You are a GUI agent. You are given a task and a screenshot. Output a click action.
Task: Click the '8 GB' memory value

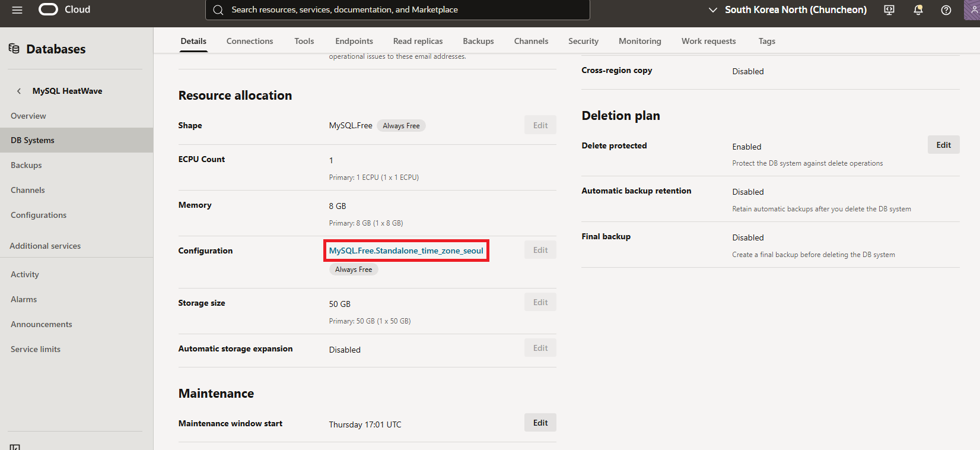[338, 206]
